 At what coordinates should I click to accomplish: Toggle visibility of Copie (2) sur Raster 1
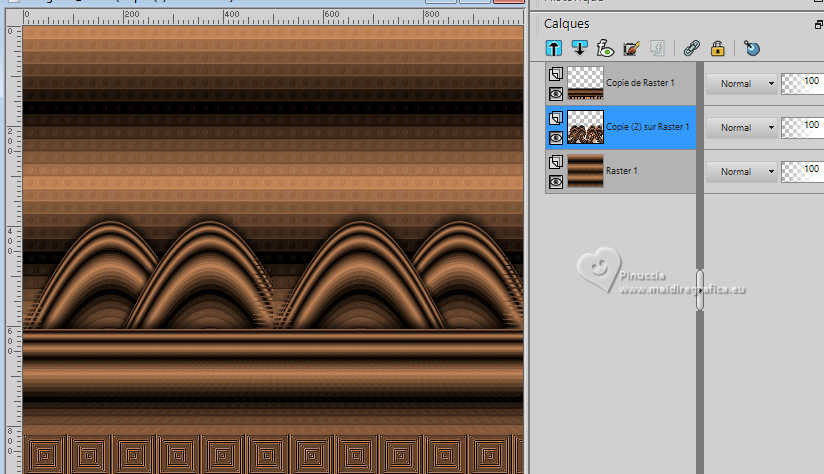pos(556,137)
